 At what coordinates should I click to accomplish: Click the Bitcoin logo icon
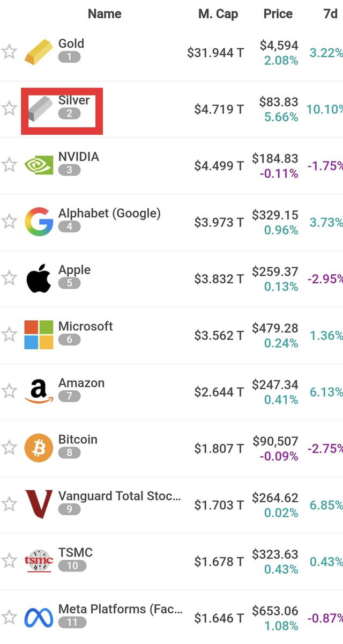click(39, 448)
